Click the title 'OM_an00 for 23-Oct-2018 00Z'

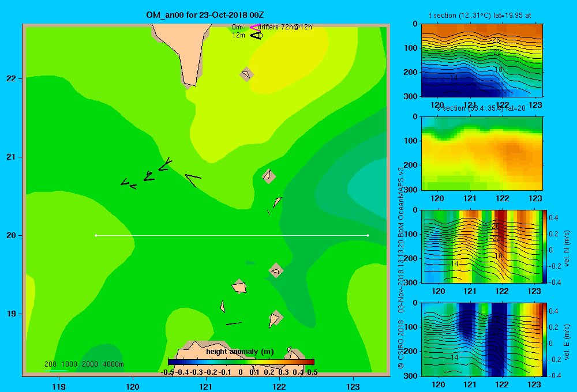tap(205, 15)
